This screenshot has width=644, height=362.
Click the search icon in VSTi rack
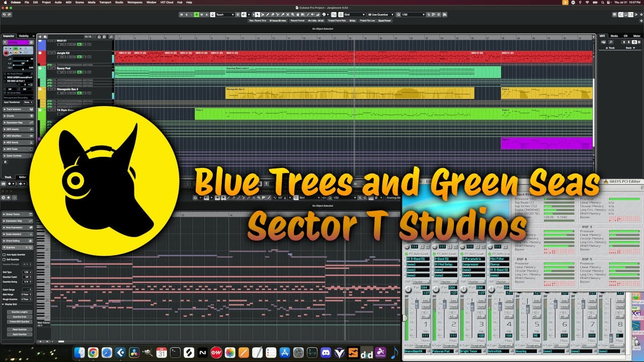(611, 42)
